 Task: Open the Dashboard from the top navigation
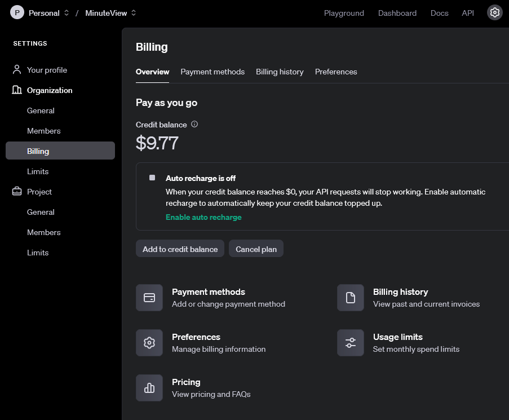397,12
